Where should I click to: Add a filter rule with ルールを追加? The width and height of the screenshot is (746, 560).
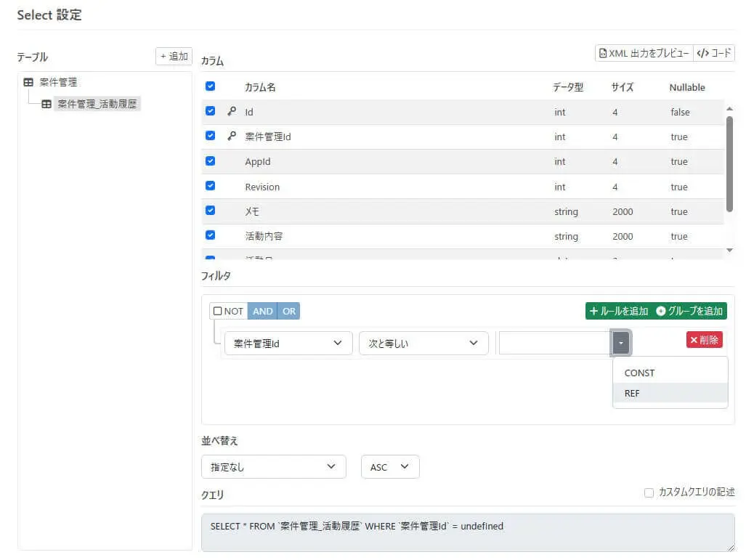pos(618,311)
